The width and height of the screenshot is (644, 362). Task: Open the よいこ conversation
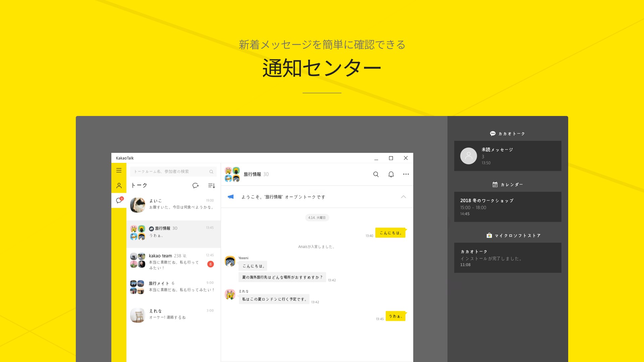tap(173, 204)
